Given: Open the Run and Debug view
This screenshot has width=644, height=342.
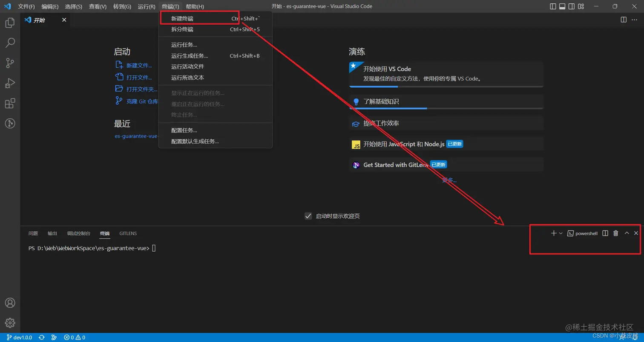Looking at the screenshot, I should pos(10,83).
